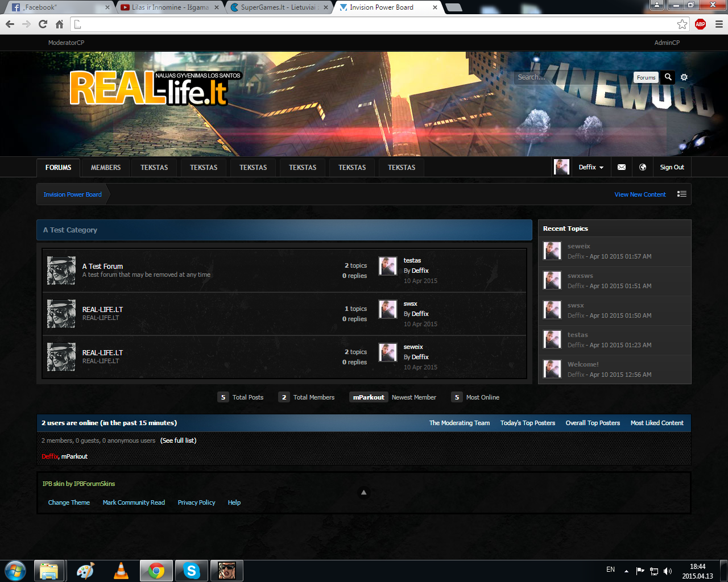This screenshot has height=582, width=728.
Task: Open the seweix last post link
Action: pyautogui.click(x=413, y=347)
